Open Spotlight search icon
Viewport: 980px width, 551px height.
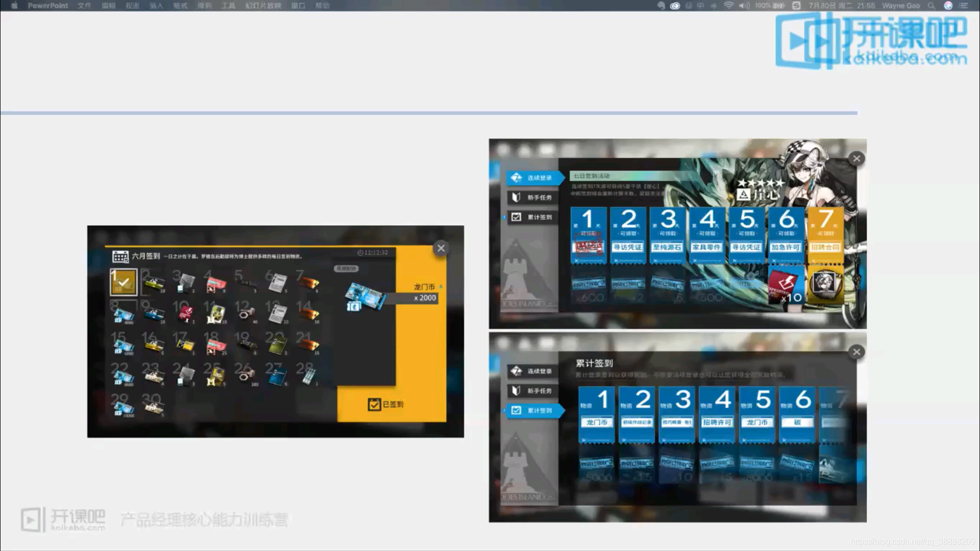point(932,6)
